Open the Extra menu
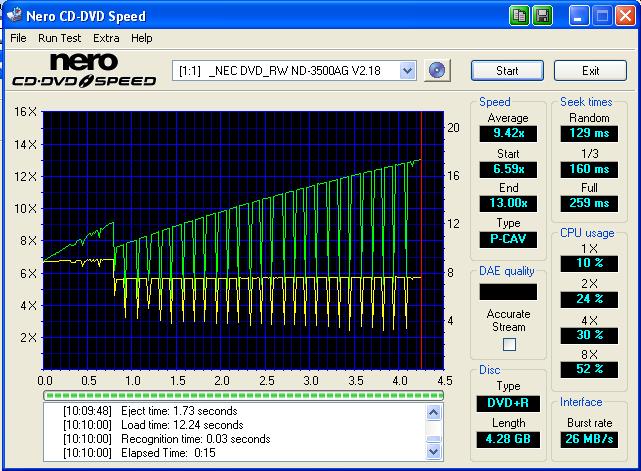 [x=106, y=38]
